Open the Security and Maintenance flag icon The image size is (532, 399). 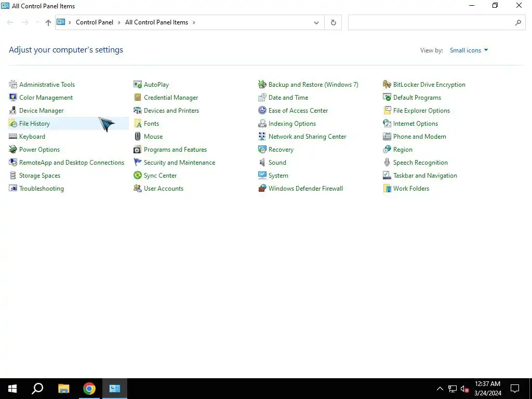(137, 163)
